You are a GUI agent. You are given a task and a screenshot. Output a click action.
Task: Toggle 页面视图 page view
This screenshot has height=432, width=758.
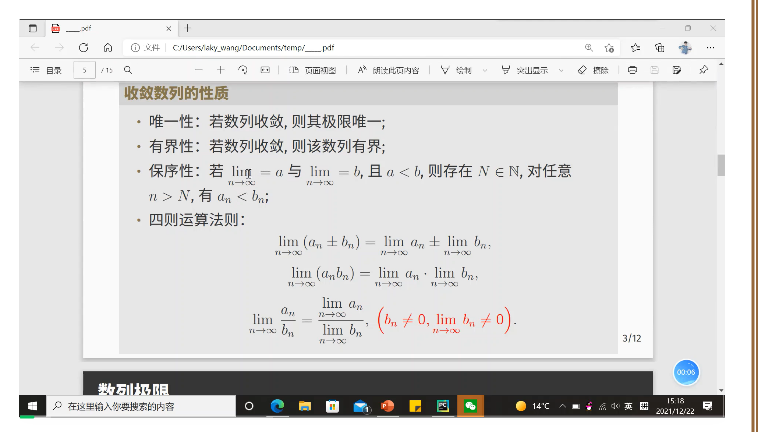(312, 70)
